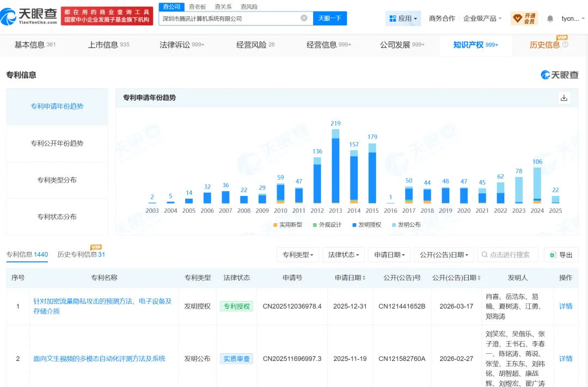Image resolution: width=588 pixels, height=387 pixels.
Task: Click publication number CN121582760A
Action: click(402, 359)
